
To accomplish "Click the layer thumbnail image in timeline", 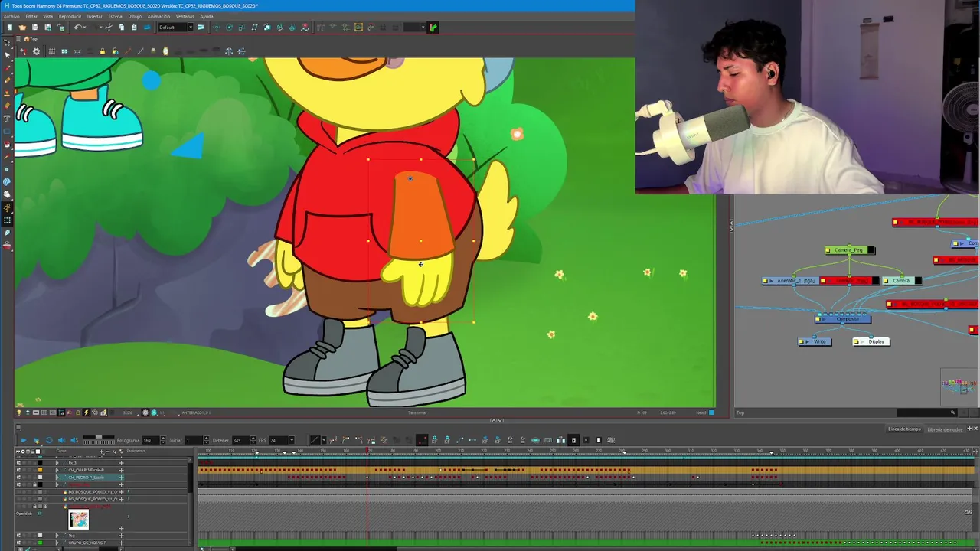I will point(78,520).
